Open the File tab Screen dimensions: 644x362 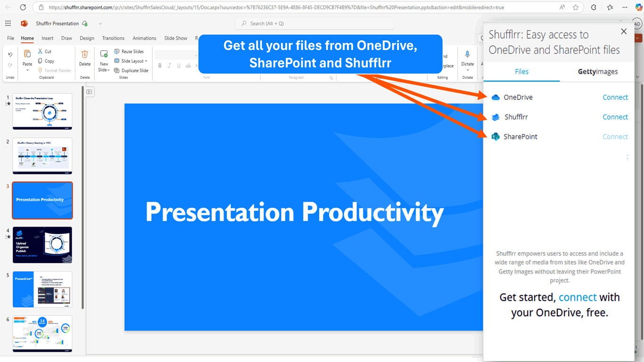click(x=10, y=38)
